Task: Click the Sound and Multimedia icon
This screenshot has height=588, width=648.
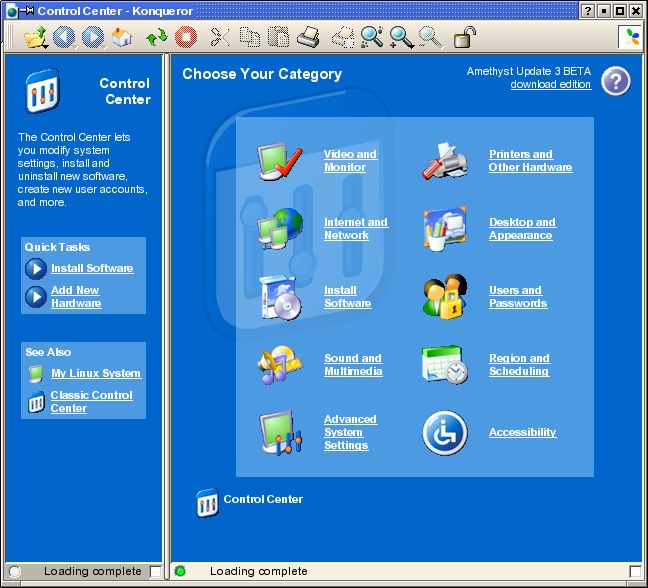Action: (279, 364)
